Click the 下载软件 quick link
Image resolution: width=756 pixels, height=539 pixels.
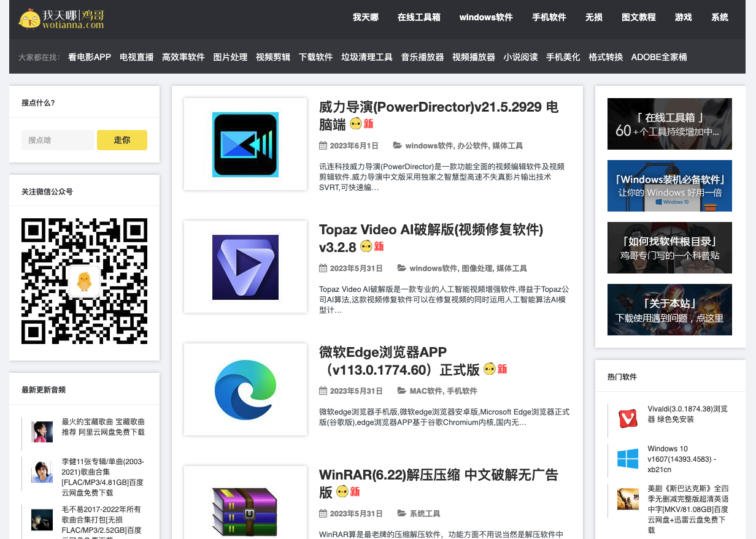click(316, 57)
